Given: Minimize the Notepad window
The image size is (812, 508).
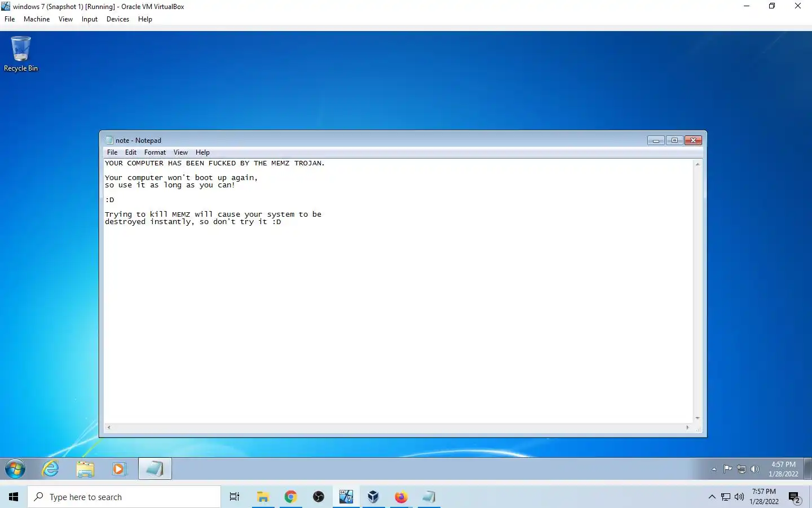Looking at the screenshot, I should [x=656, y=141].
